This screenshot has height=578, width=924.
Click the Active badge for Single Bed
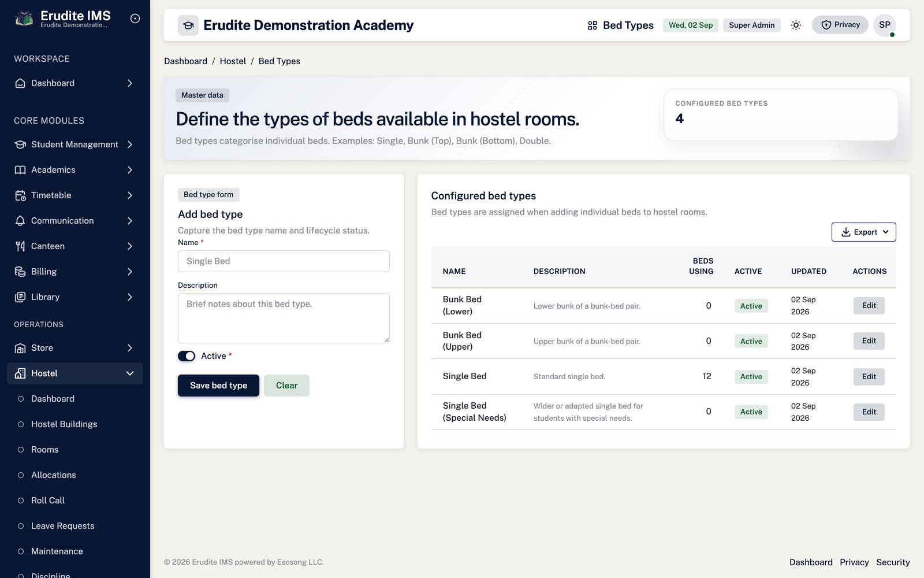pyautogui.click(x=751, y=377)
